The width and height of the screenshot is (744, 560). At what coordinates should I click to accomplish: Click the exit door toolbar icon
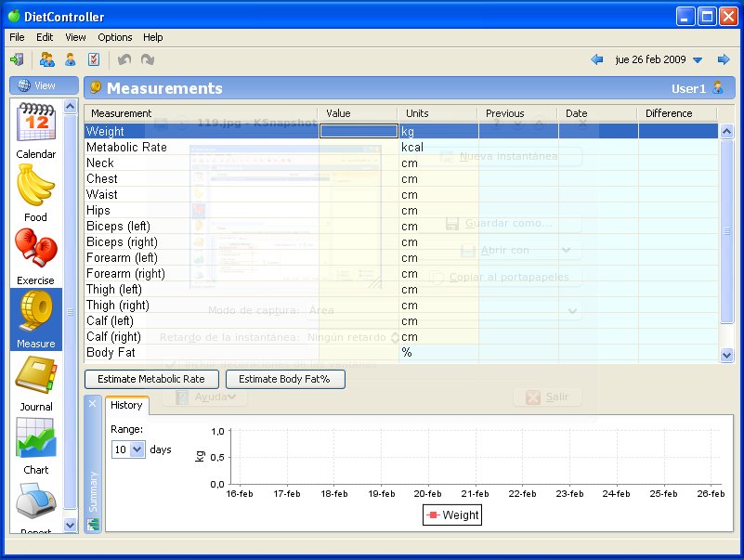click(17, 59)
